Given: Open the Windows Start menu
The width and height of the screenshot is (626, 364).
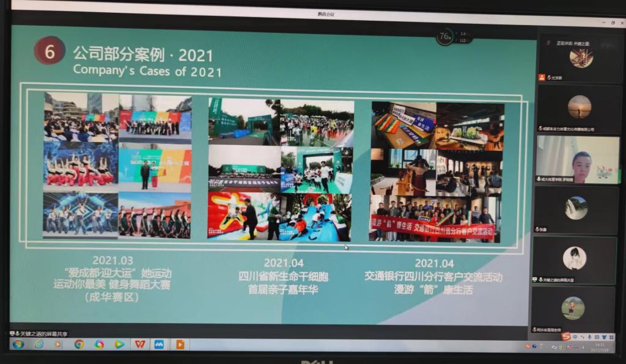Looking at the screenshot, I should coord(18,344).
